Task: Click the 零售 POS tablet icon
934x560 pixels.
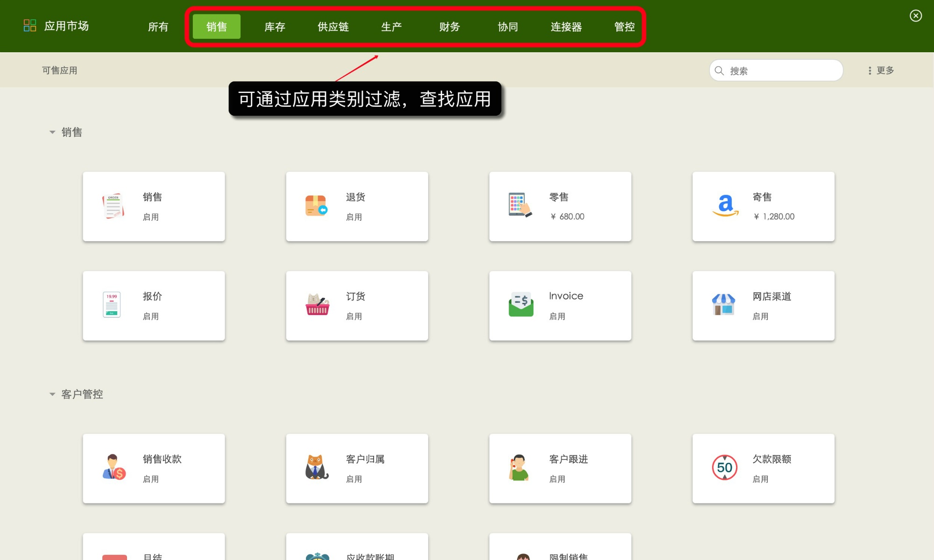Action: (520, 205)
